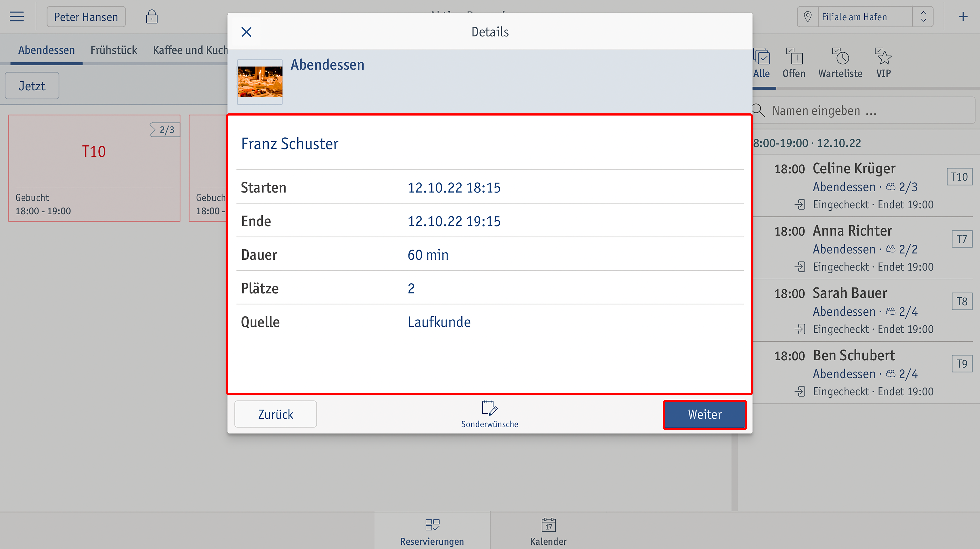The width and height of the screenshot is (980, 549).
Task: Filter by Offen reservations
Action: point(794,63)
